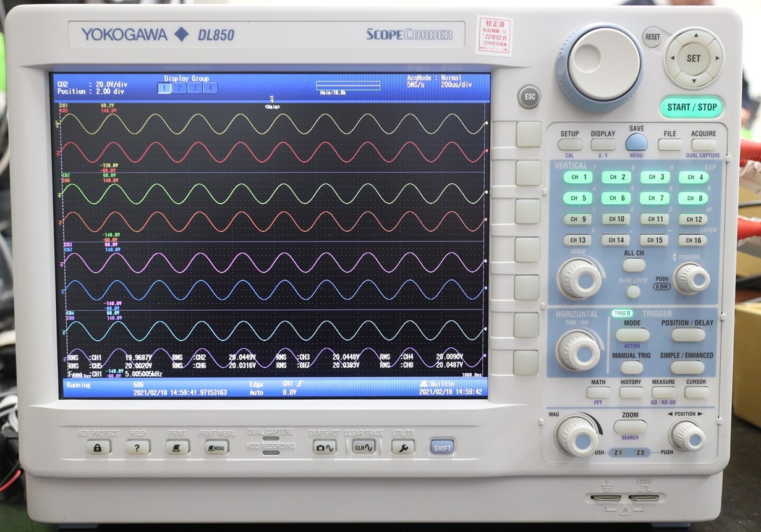Toggle channel CH 2 key
The width and height of the screenshot is (761, 532).
coord(616,177)
